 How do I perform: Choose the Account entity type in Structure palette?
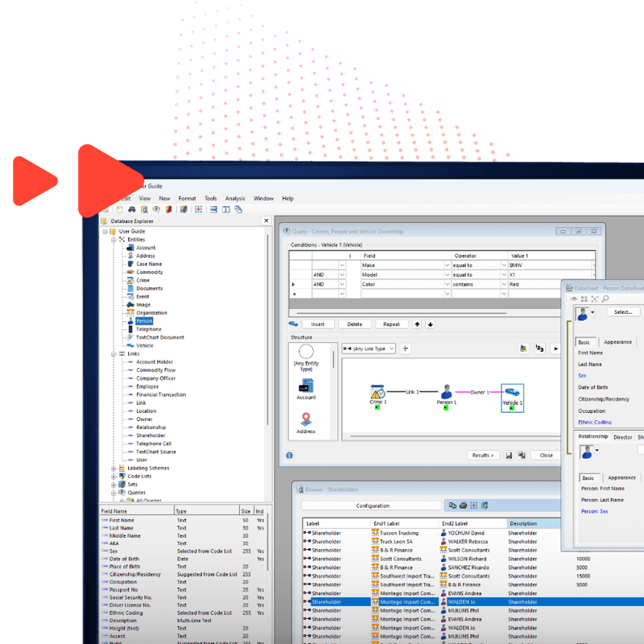point(306,386)
